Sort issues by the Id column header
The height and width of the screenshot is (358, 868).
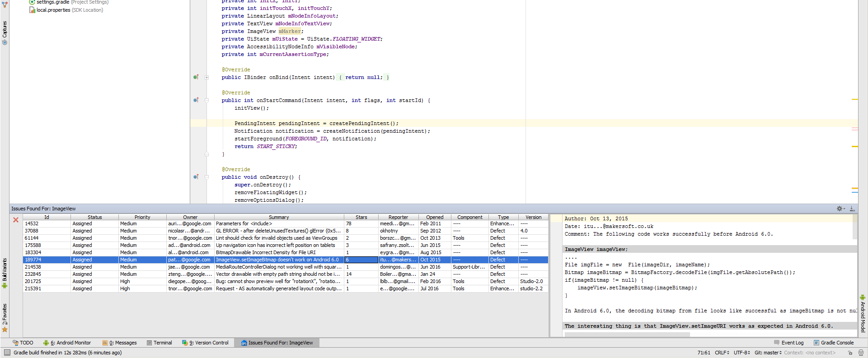(47, 217)
